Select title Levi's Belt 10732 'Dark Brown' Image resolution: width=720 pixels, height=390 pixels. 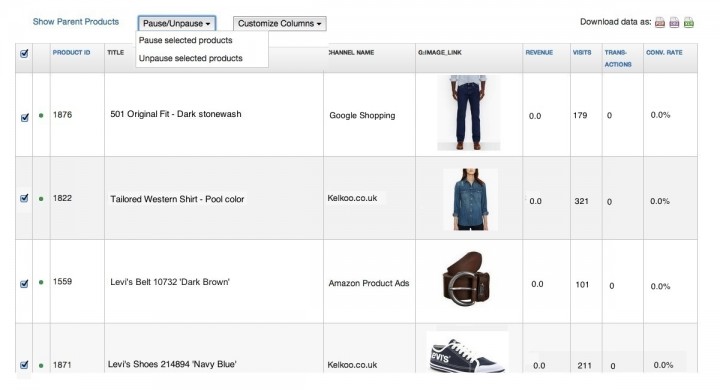point(170,282)
